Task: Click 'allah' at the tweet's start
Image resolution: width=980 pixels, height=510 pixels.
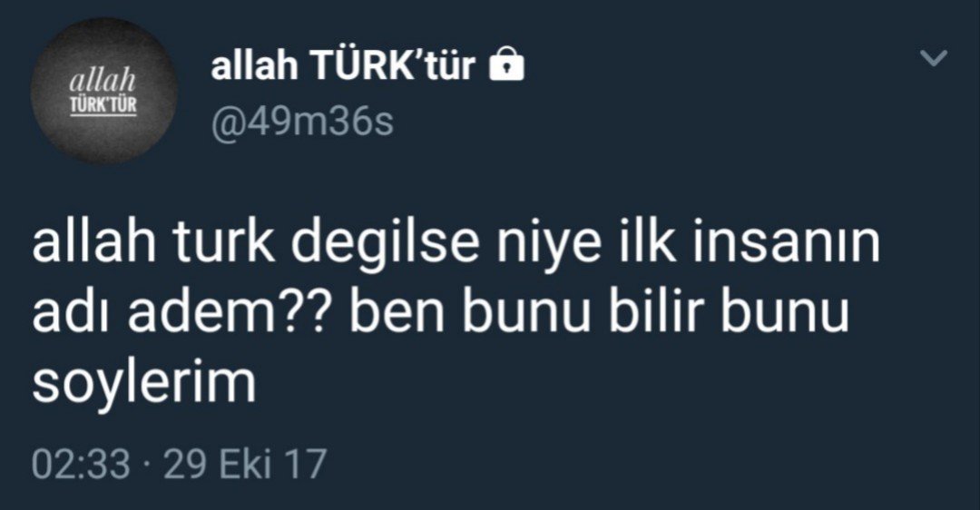Action: point(93,242)
